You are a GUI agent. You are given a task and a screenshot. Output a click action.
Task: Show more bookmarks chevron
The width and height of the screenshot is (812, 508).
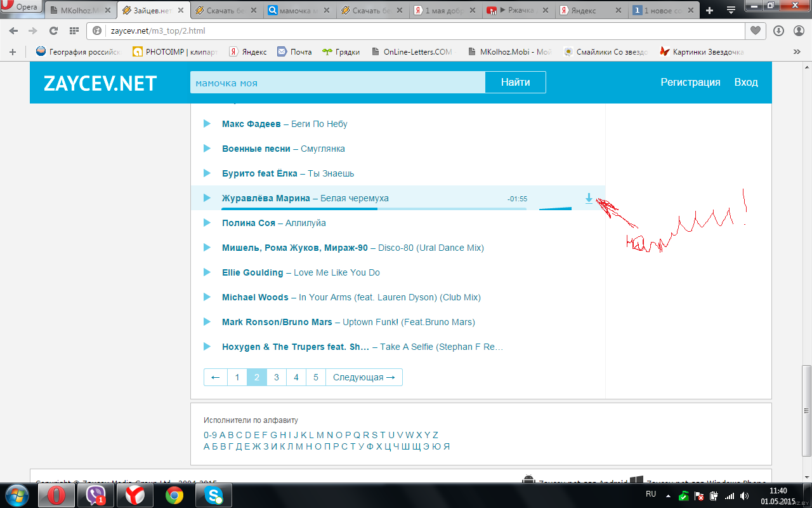pos(797,52)
